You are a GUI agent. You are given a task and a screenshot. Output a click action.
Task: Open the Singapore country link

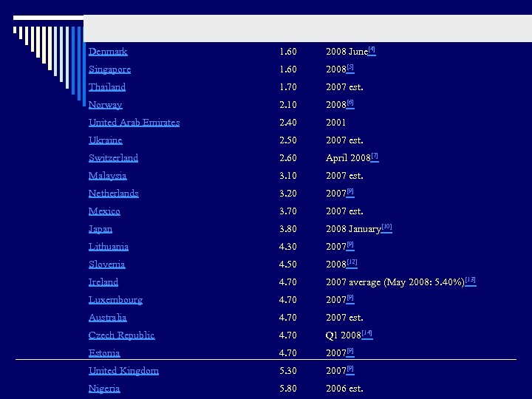click(x=109, y=69)
